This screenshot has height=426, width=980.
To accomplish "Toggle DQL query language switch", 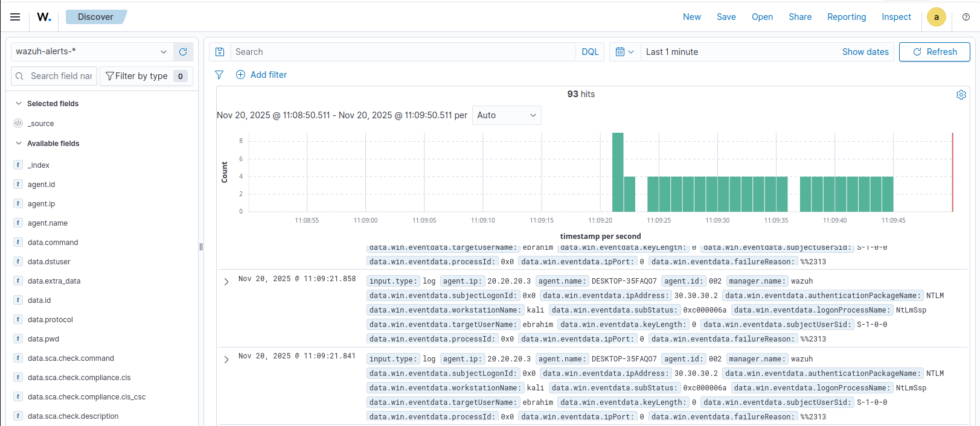I will (589, 52).
